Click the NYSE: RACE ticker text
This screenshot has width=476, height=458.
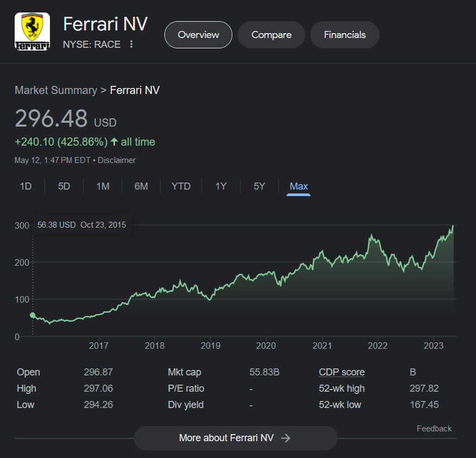(x=92, y=45)
